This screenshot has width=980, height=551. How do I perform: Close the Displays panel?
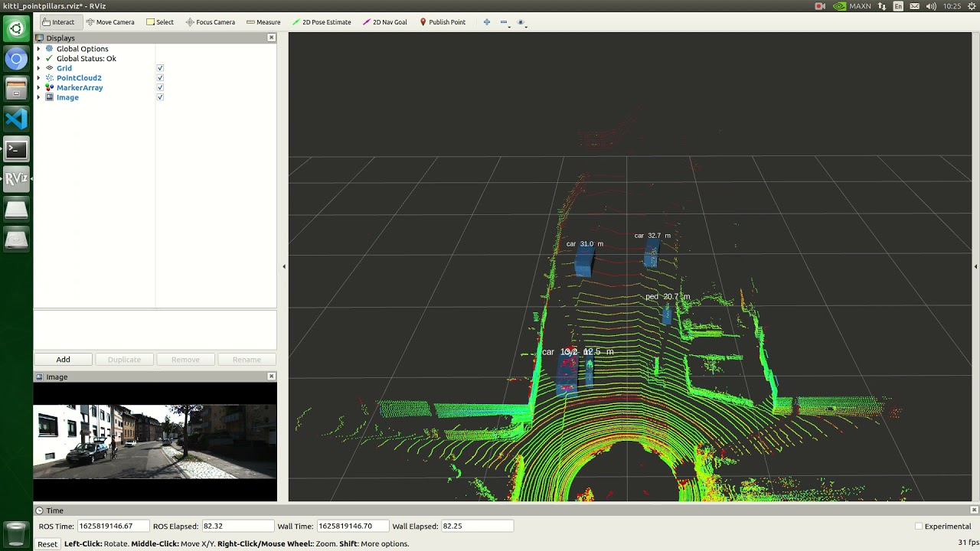coord(271,37)
